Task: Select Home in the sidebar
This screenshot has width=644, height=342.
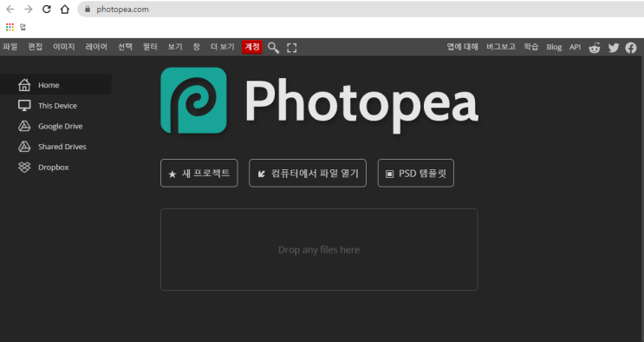Action: [x=55, y=85]
